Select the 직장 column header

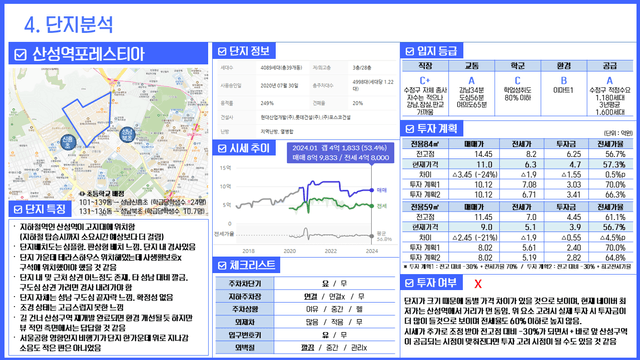[425, 66]
